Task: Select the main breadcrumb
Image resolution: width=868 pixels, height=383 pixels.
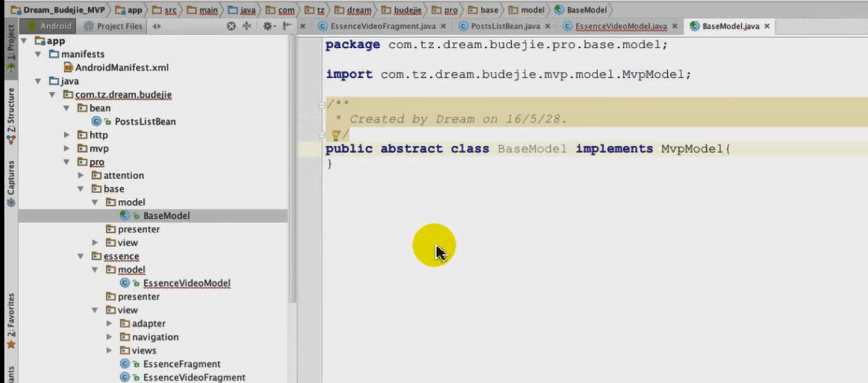Action: click(x=203, y=10)
